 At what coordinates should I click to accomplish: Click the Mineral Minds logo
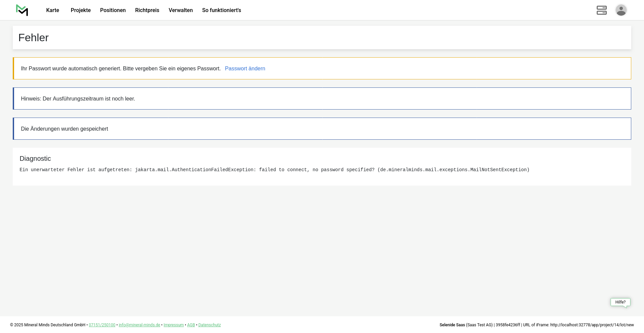pyautogui.click(x=22, y=10)
